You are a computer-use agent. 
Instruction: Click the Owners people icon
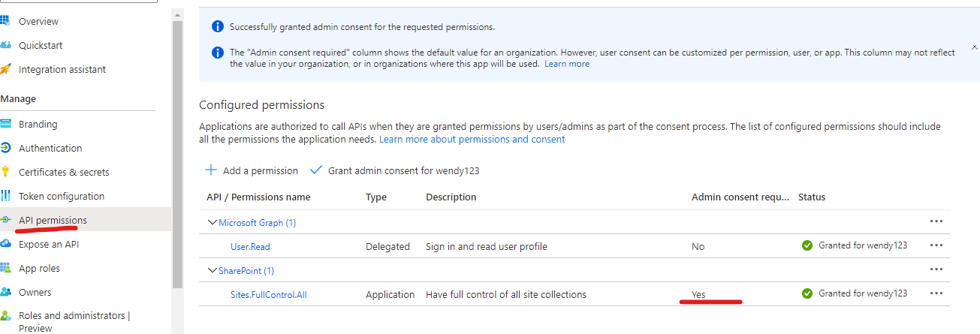coord(5,292)
